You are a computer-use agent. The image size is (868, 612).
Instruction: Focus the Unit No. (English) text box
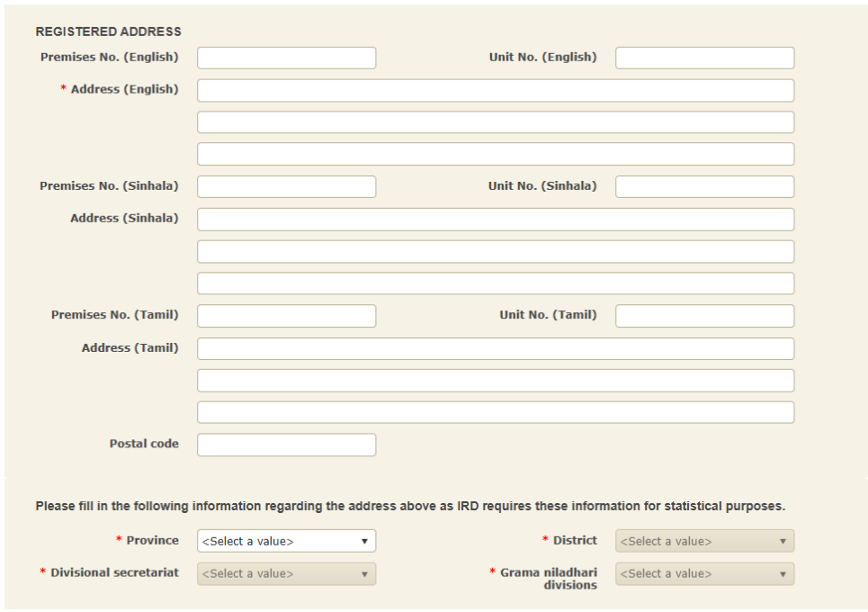coord(704,58)
